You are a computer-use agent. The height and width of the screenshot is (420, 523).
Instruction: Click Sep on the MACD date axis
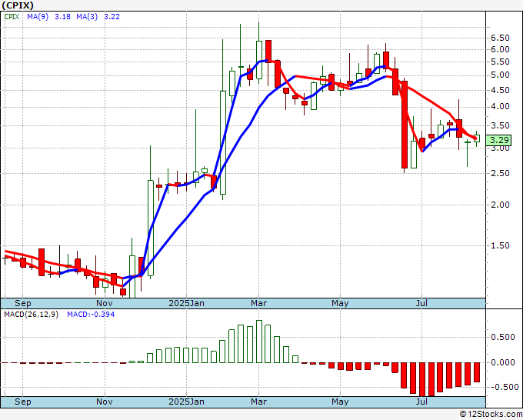pos(22,402)
